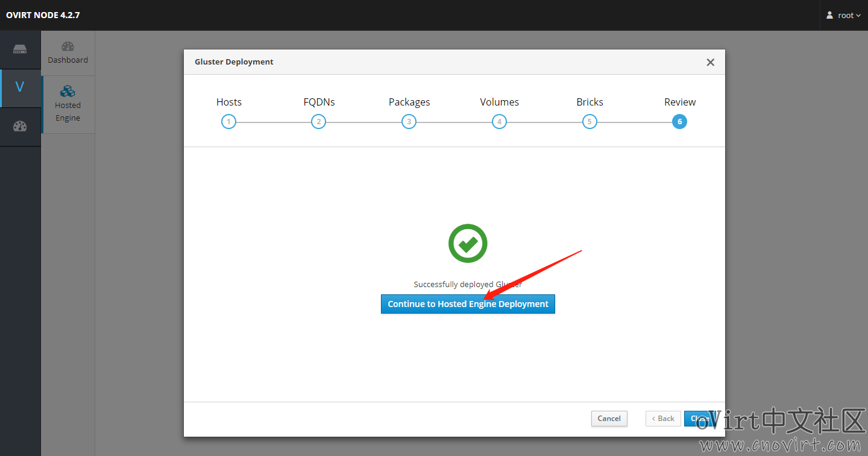Click the Cancel button
This screenshot has height=456, width=868.
pyautogui.click(x=609, y=419)
